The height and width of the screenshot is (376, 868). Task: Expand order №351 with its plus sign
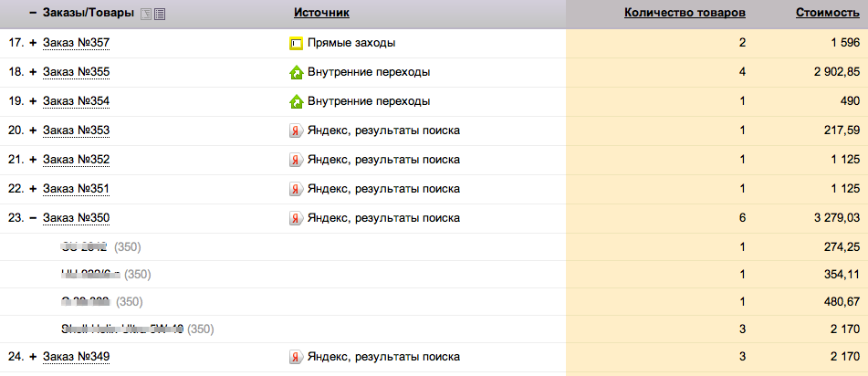click(x=33, y=190)
